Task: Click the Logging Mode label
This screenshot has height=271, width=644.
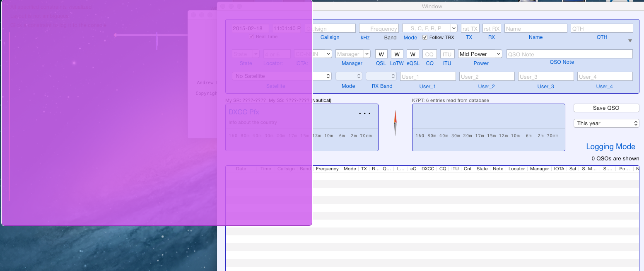Action: [610, 146]
